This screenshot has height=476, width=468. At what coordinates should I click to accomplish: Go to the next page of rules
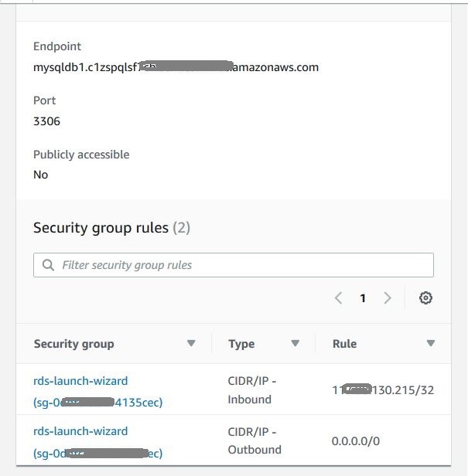pyautogui.click(x=388, y=298)
